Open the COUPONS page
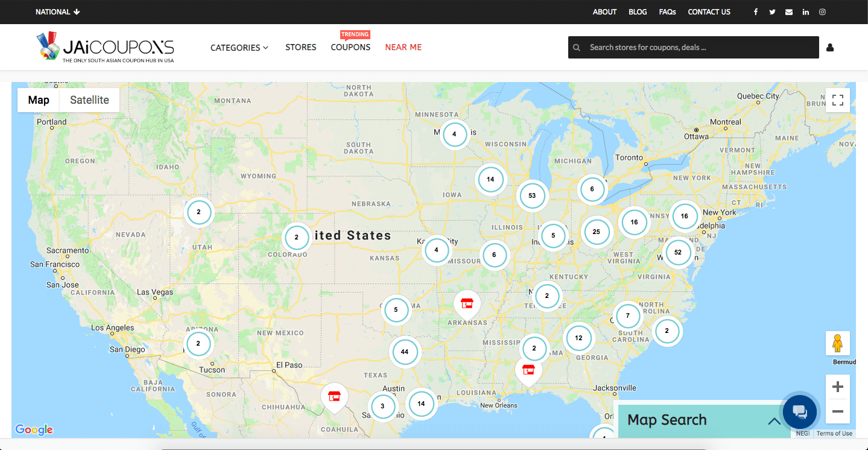The image size is (868, 450). point(350,48)
